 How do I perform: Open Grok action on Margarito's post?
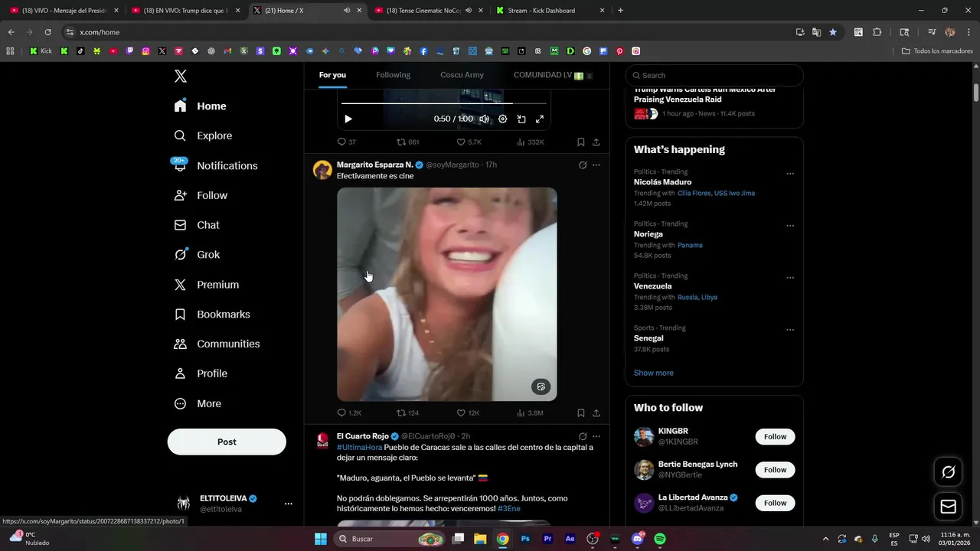click(x=583, y=165)
